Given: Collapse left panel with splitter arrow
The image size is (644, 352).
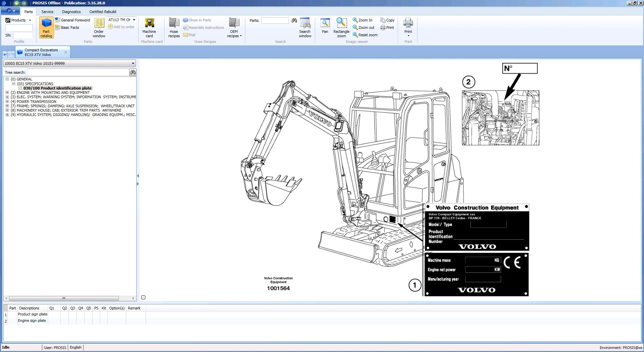Looking at the screenshot, I should [138, 176].
